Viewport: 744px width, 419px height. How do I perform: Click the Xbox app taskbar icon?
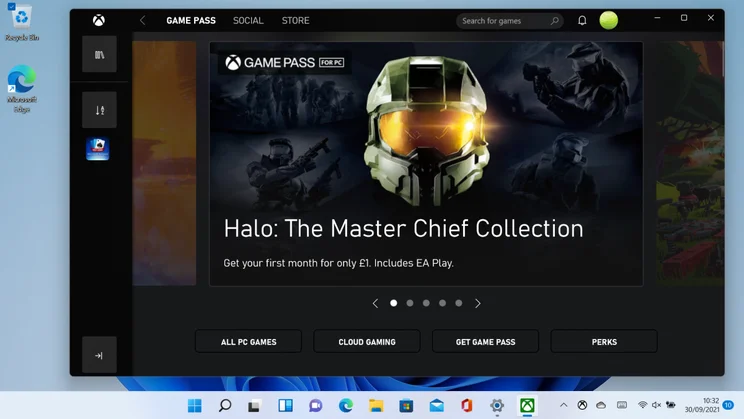click(527, 406)
